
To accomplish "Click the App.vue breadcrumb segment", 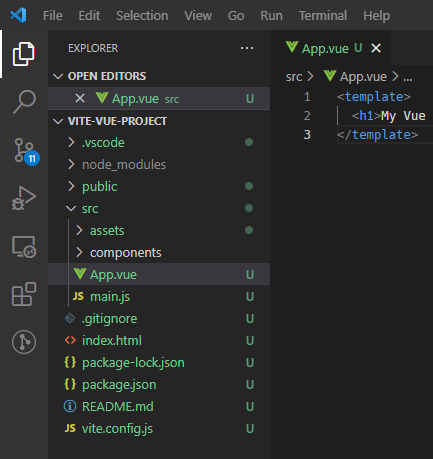I will [x=363, y=77].
